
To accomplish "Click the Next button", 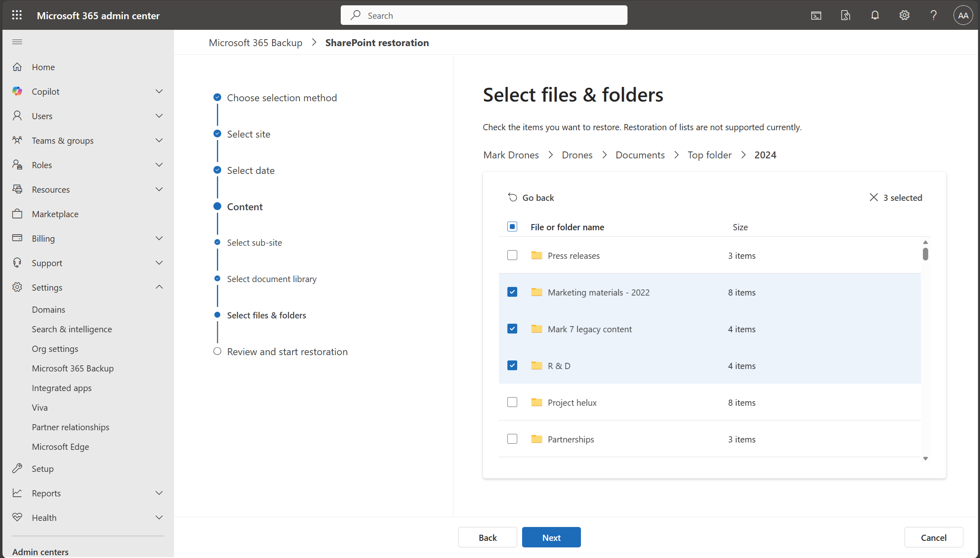I will click(551, 537).
